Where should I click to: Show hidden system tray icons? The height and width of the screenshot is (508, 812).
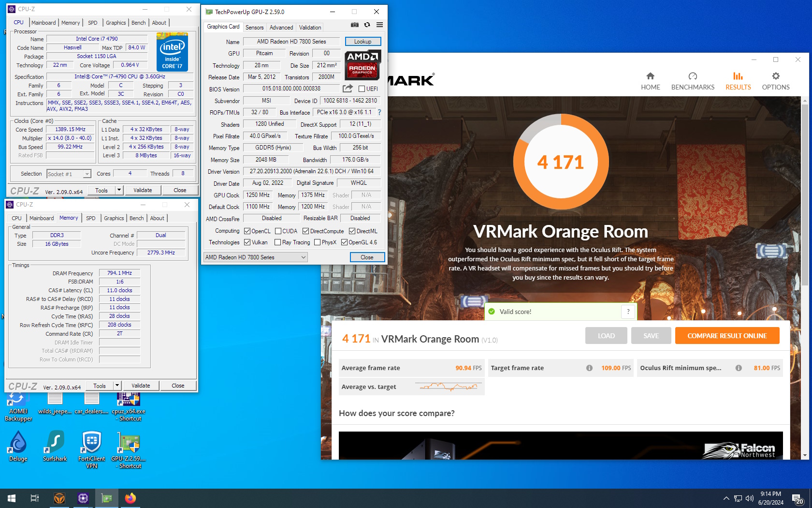(x=726, y=498)
